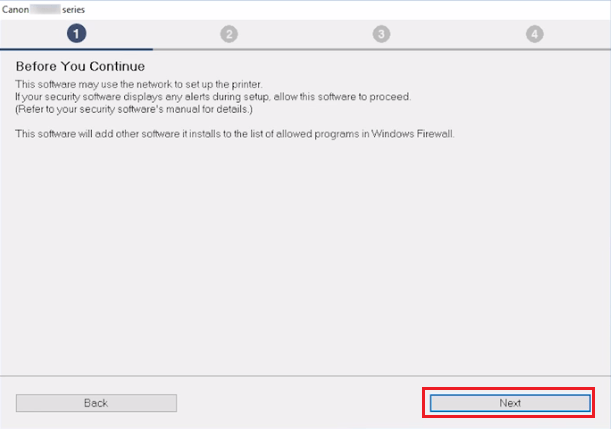Click the word 'series' in the window title
The height and width of the screenshot is (429, 611).
(74, 10)
